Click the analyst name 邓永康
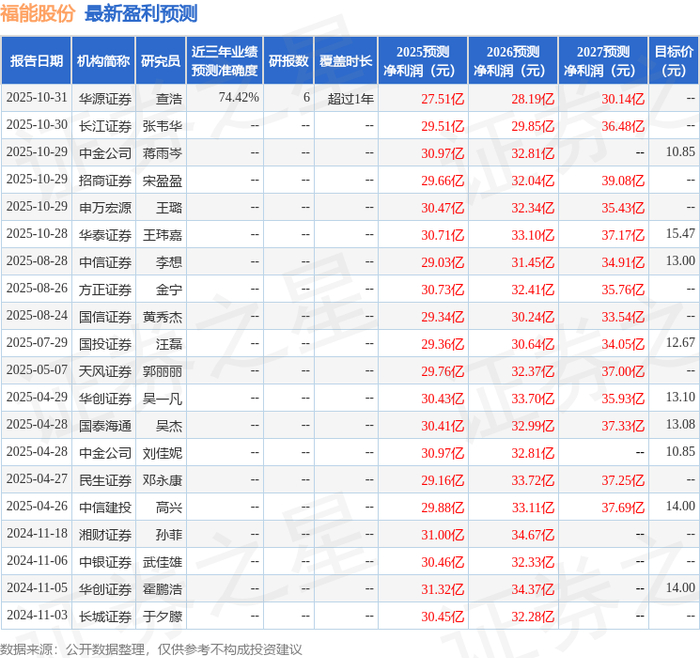 pyautogui.click(x=162, y=480)
